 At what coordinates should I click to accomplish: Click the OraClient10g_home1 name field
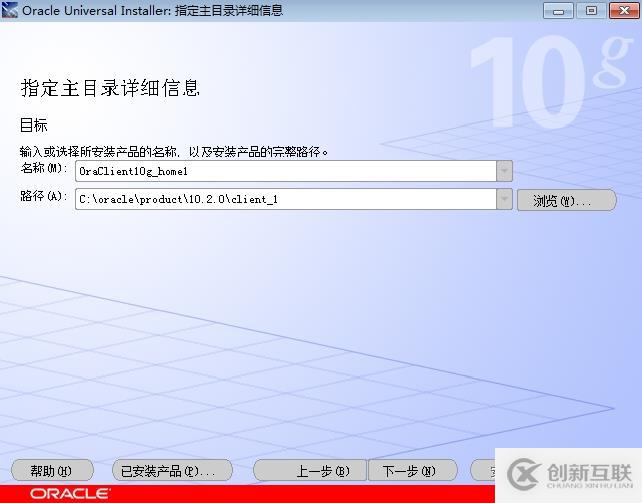click(286, 171)
